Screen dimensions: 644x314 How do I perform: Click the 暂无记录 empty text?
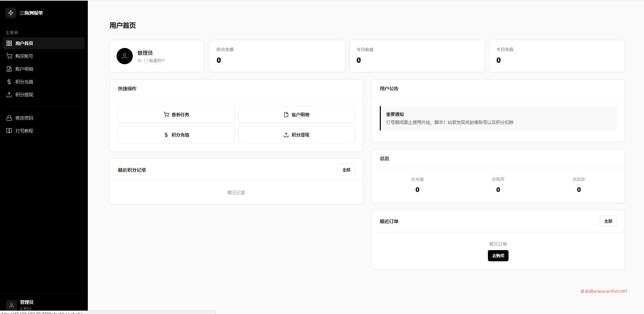coord(236,193)
